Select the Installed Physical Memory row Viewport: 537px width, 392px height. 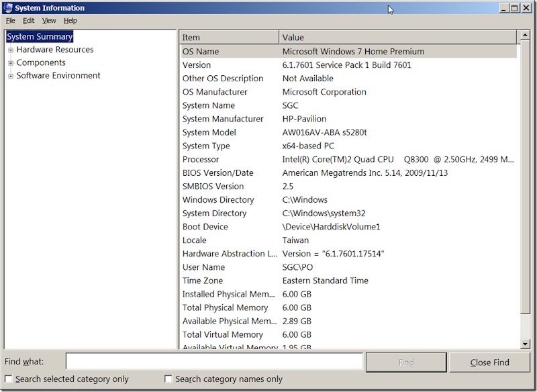(348, 294)
